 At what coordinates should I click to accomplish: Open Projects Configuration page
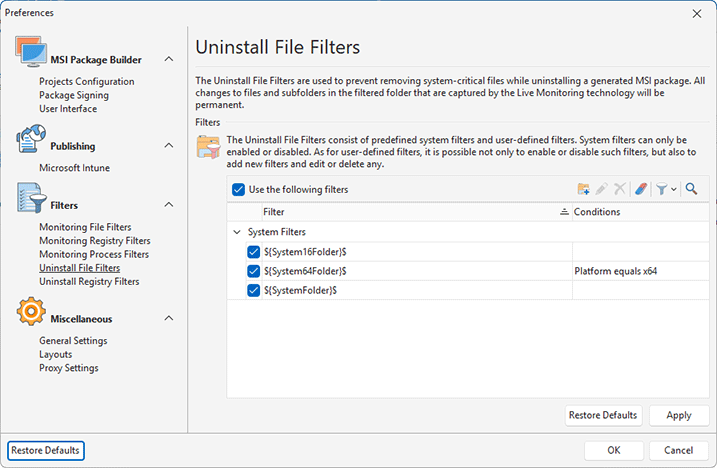pyautogui.click(x=87, y=81)
